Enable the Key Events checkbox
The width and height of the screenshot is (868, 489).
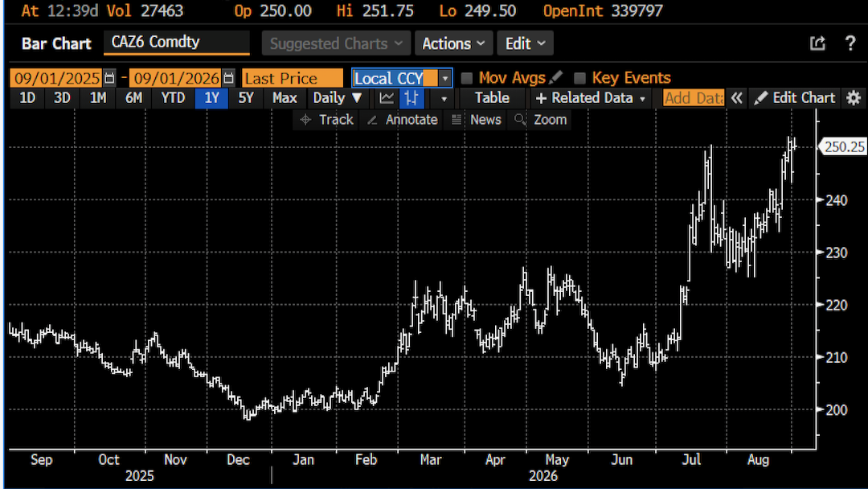pos(579,78)
